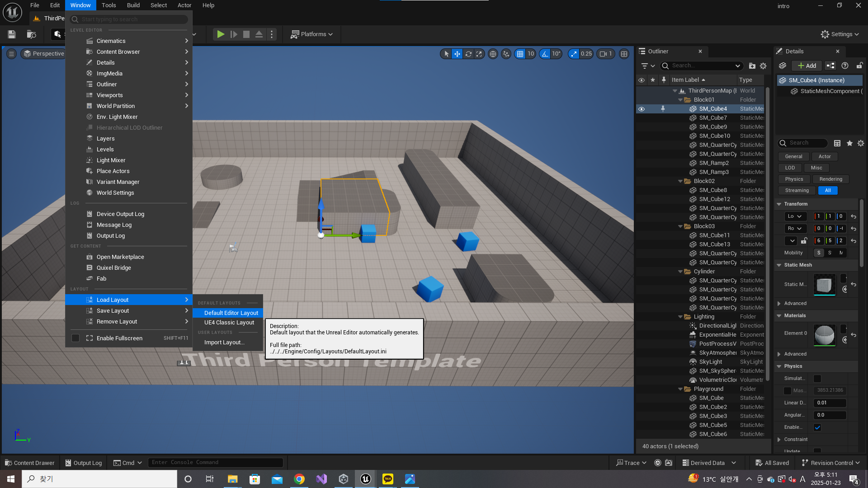Viewport: 868px width, 488px height.
Task: Click the Stop simulation square button
Action: pyautogui.click(x=246, y=34)
